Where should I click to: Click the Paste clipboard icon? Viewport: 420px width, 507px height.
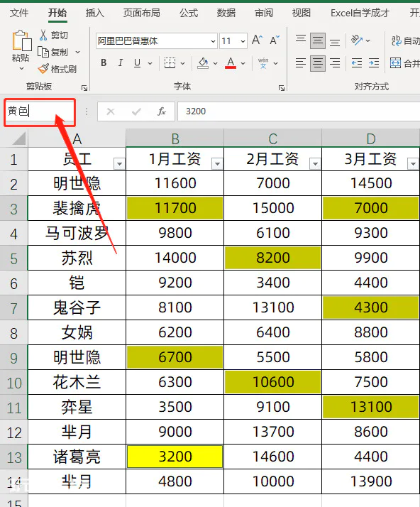point(22,40)
